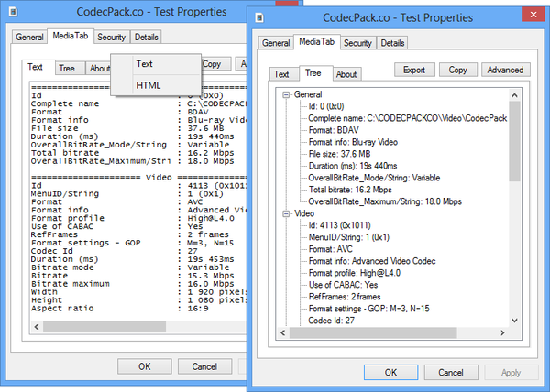550x392 pixels.
Task: Select 'Total bitrate: 16.2 Mbps' tree row
Action: click(x=350, y=190)
